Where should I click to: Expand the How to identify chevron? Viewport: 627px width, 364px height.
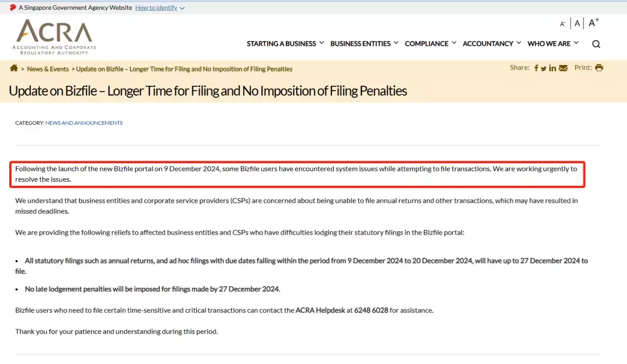(x=182, y=8)
